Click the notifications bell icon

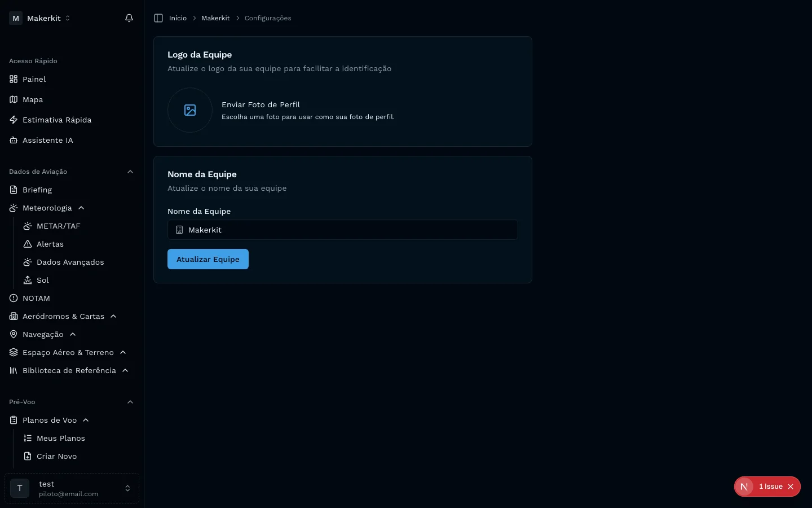pyautogui.click(x=129, y=18)
